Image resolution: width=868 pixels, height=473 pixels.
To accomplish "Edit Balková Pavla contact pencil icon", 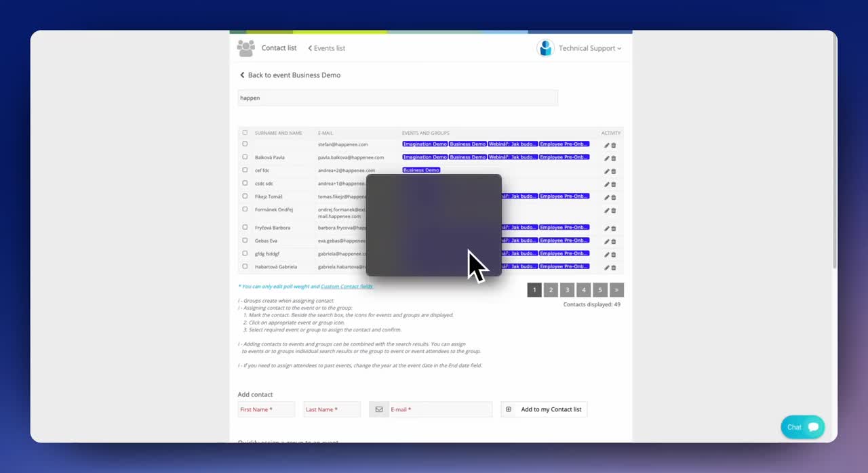I will pos(607,158).
